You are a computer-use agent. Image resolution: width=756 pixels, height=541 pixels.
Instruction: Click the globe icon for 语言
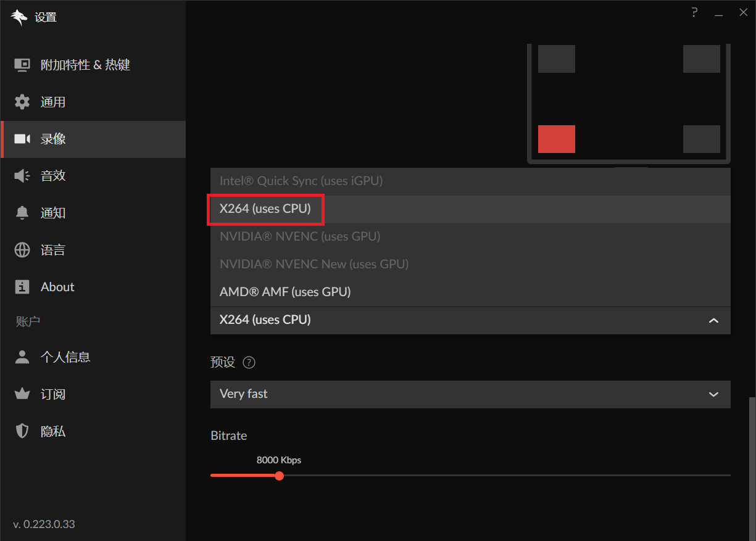(x=22, y=250)
